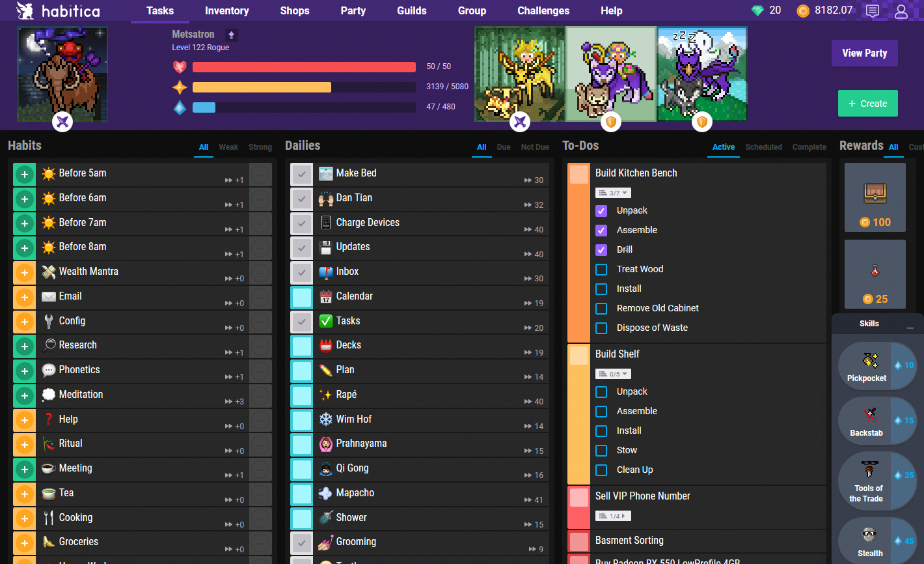Check off the Treat Wood subtask
Image resolution: width=924 pixels, height=564 pixels.
click(601, 269)
